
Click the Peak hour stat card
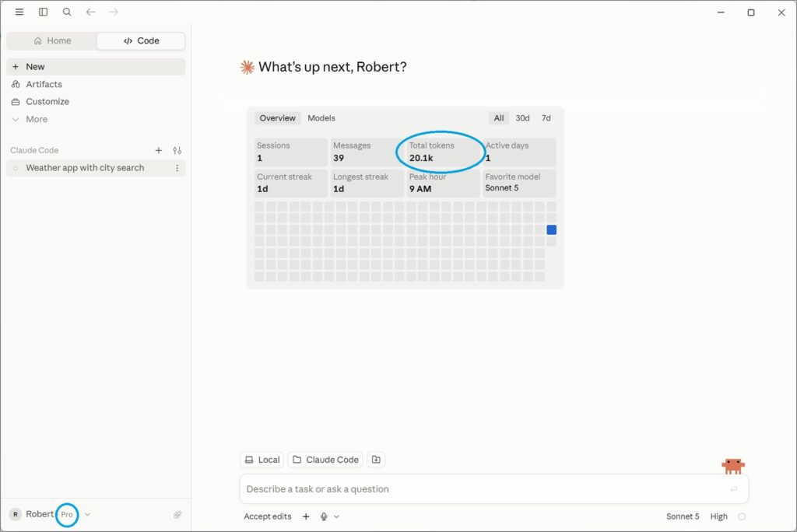pyautogui.click(x=443, y=183)
